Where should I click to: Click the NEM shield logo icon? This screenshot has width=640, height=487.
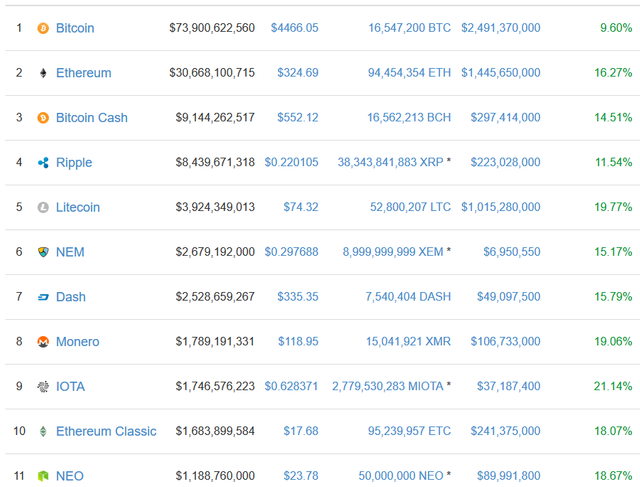[43, 252]
